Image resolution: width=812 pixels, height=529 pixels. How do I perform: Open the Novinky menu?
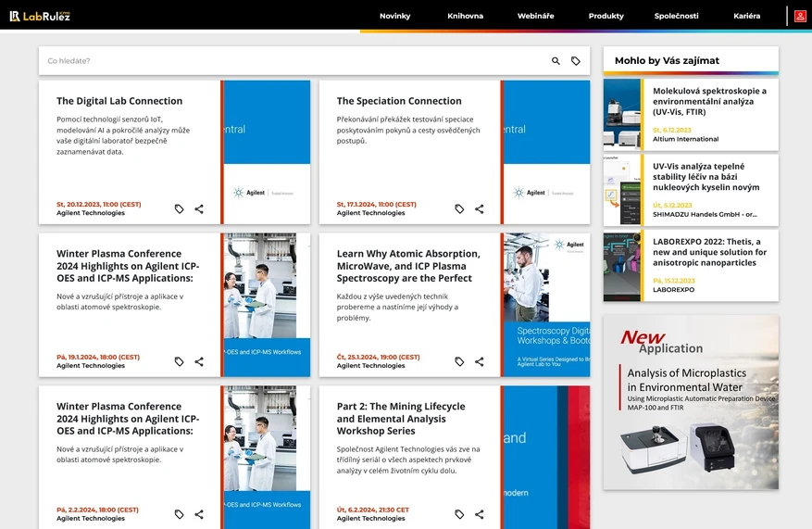coord(394,16)
